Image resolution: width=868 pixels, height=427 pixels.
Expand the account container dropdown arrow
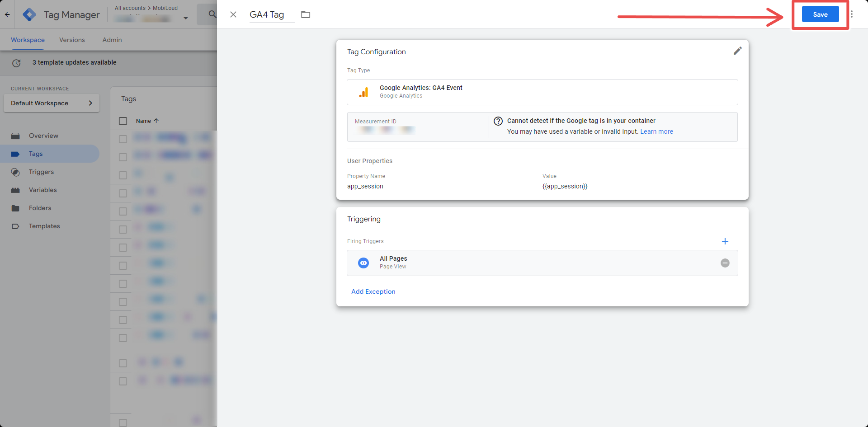(x=186, y=19)
